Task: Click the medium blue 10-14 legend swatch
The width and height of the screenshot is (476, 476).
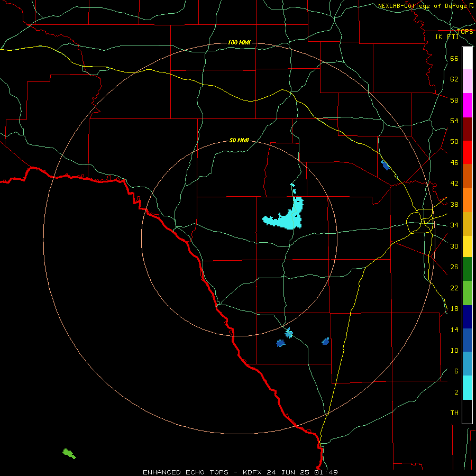Action: point(467,340)
